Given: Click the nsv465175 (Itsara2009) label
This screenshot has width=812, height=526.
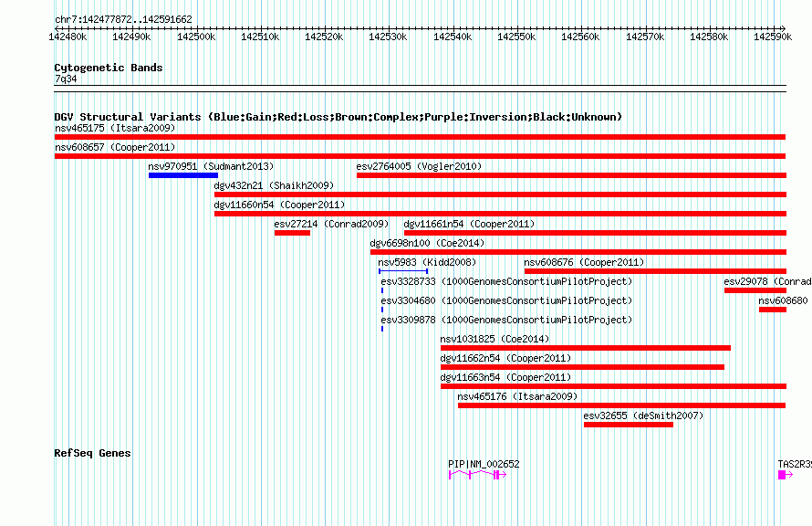Looking at the screenshot, I should [115, 128].
